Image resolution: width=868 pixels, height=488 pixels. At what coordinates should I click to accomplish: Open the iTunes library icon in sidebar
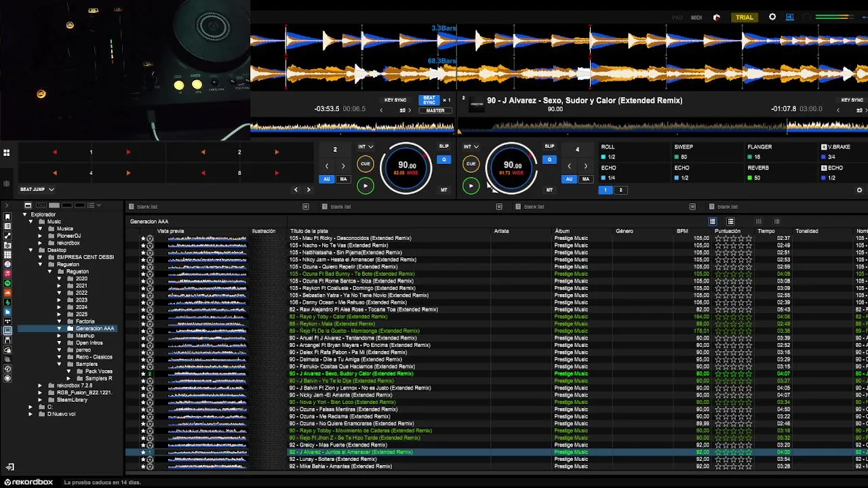click(7, 264)
